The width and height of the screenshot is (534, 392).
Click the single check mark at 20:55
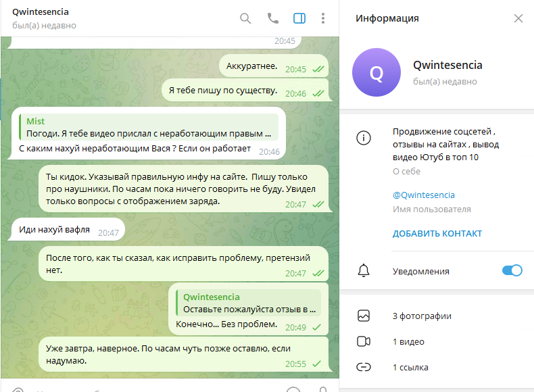[317, 364]
